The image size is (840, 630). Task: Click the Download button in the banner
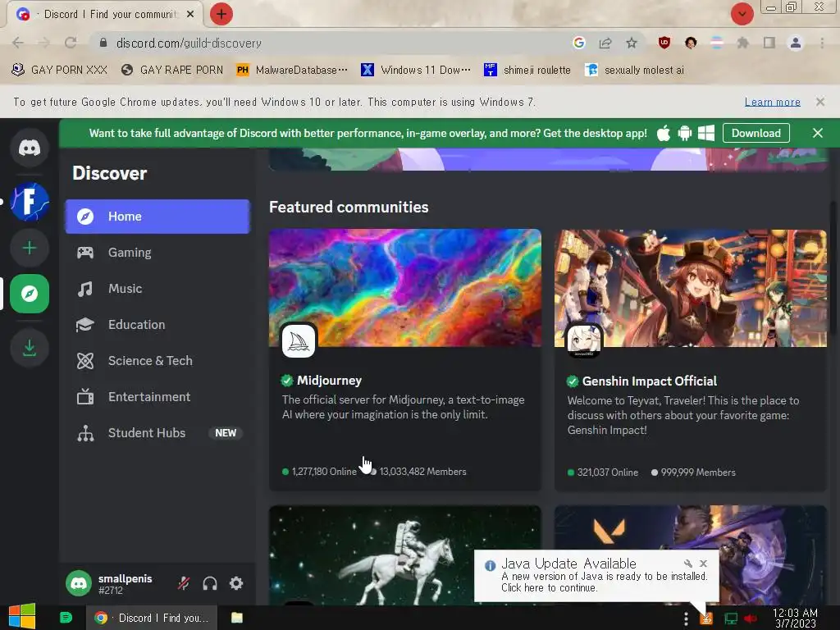point(756,133)
